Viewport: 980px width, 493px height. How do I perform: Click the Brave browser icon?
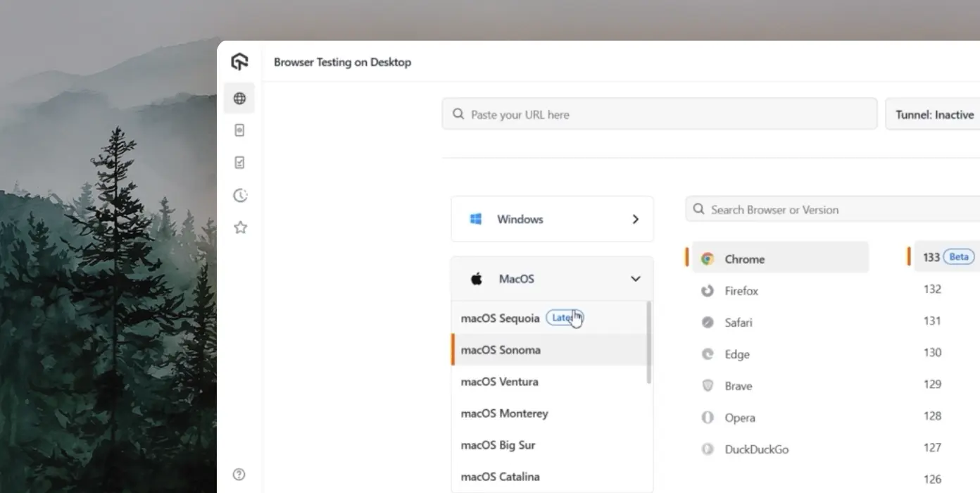(x=708, y=386)
